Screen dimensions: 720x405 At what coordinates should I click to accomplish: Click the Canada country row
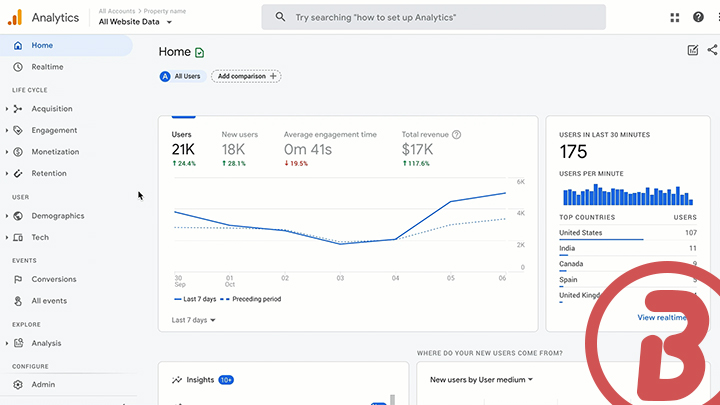(628, 264)
